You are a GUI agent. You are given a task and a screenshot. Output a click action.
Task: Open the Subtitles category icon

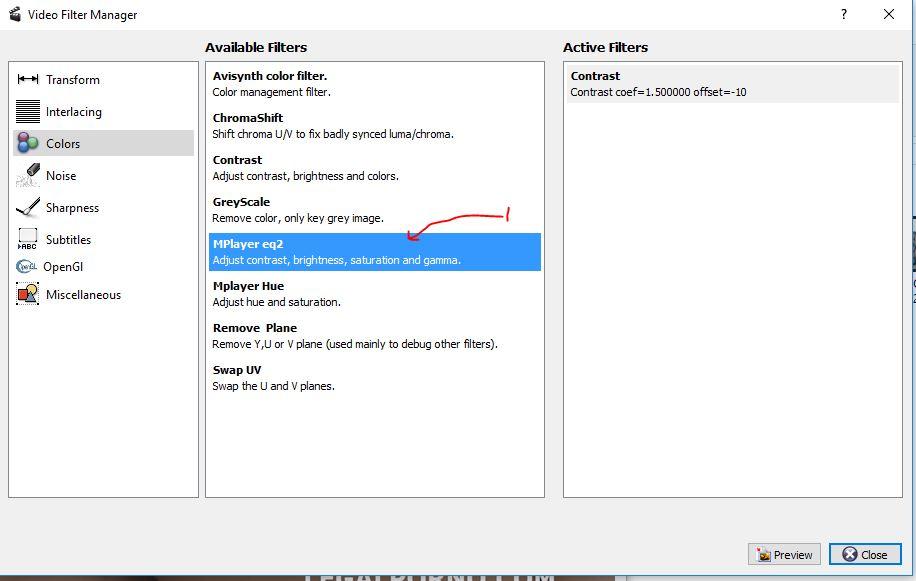tap(28, 240)
